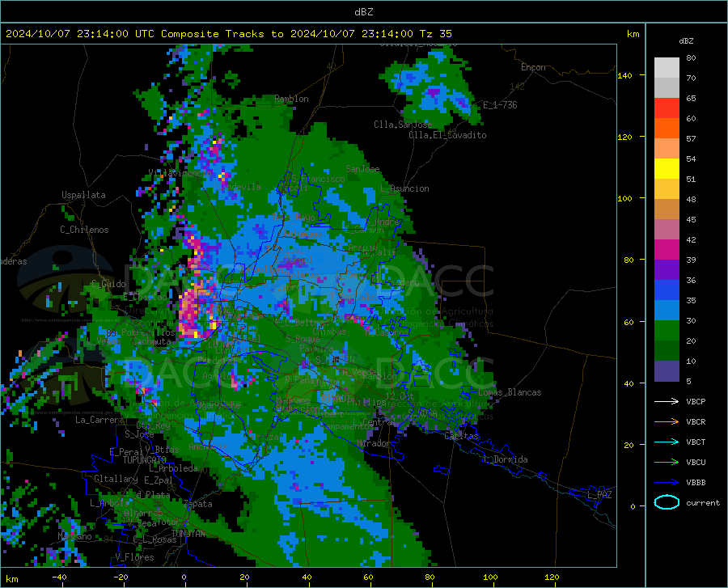Click the Gltallary map label

click(x=116, y=479)
